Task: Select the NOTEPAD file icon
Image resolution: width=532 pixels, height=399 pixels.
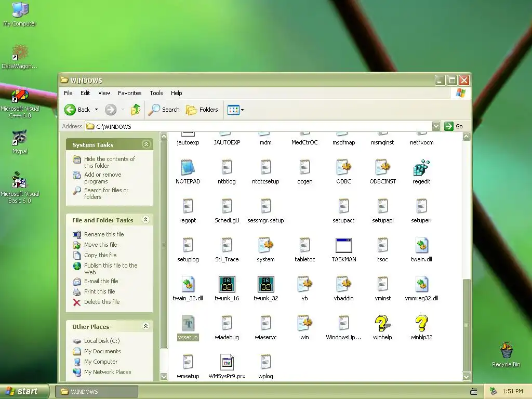Action: click(188, 168)
